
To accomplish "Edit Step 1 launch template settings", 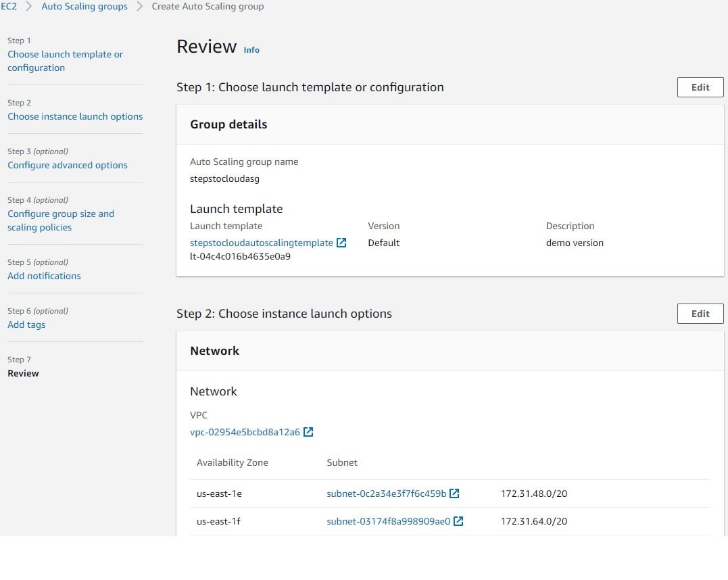I will coord(700,87).
